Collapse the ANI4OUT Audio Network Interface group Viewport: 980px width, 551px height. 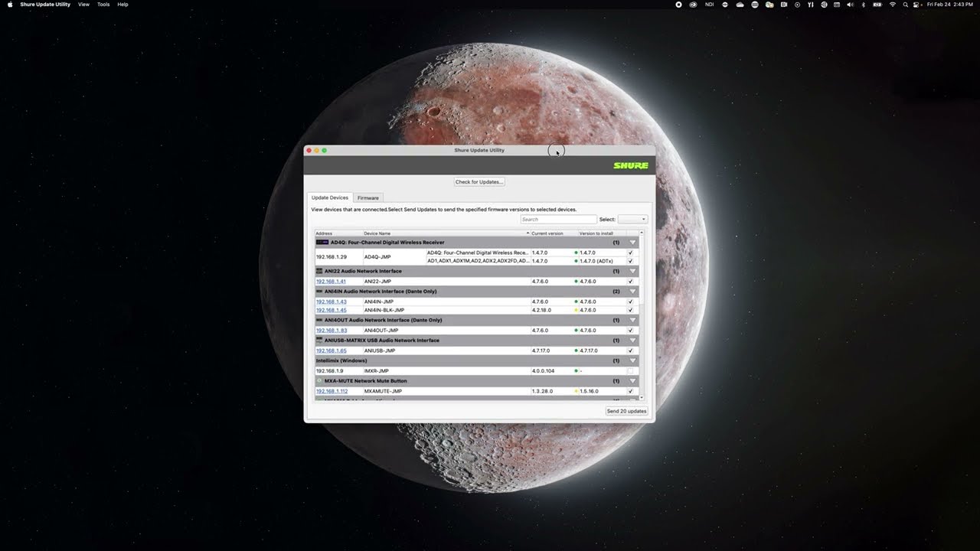click(632, 320)
